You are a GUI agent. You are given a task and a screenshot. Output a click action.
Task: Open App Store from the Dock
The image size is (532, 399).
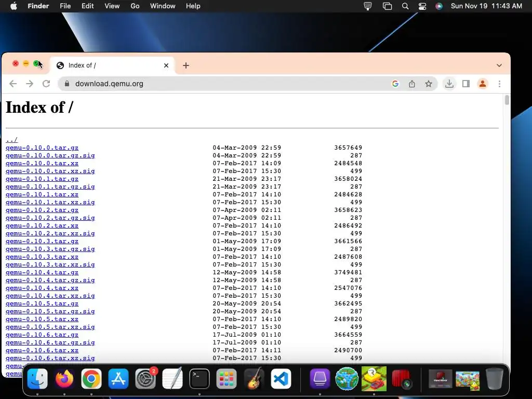pos(118,379)
